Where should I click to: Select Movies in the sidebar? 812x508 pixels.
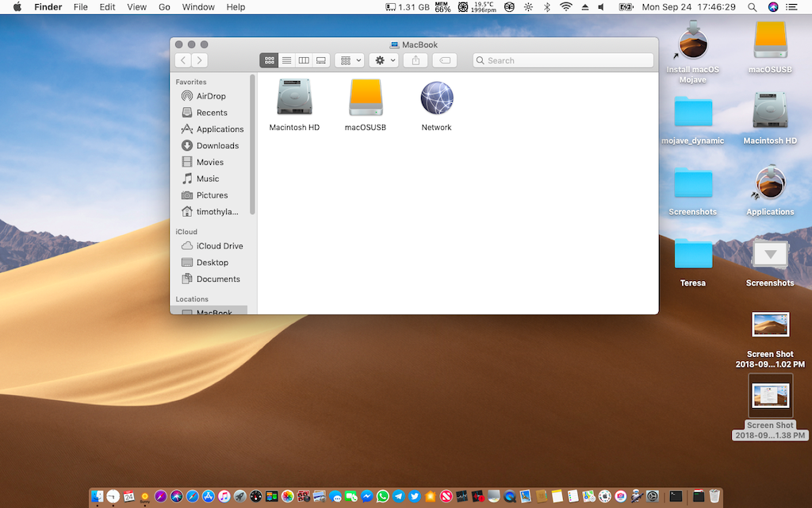click(209, 162)
